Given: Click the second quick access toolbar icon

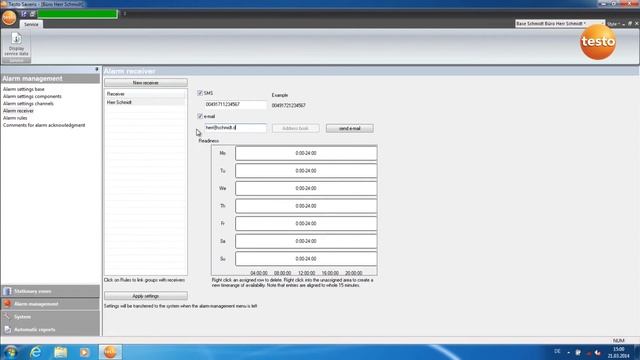Looking at the screenshot, I should click(x=33, y=14).
